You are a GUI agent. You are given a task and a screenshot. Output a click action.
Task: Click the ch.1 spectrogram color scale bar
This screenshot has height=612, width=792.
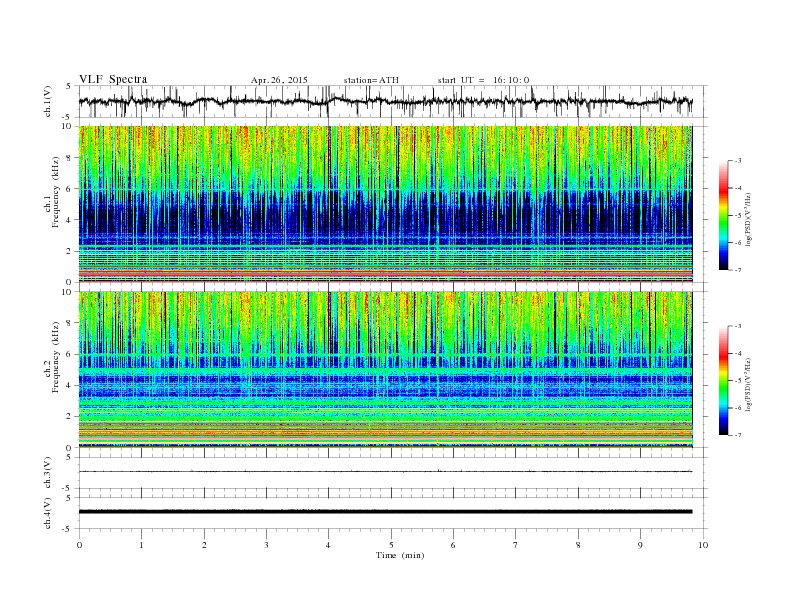pos(723,215)
